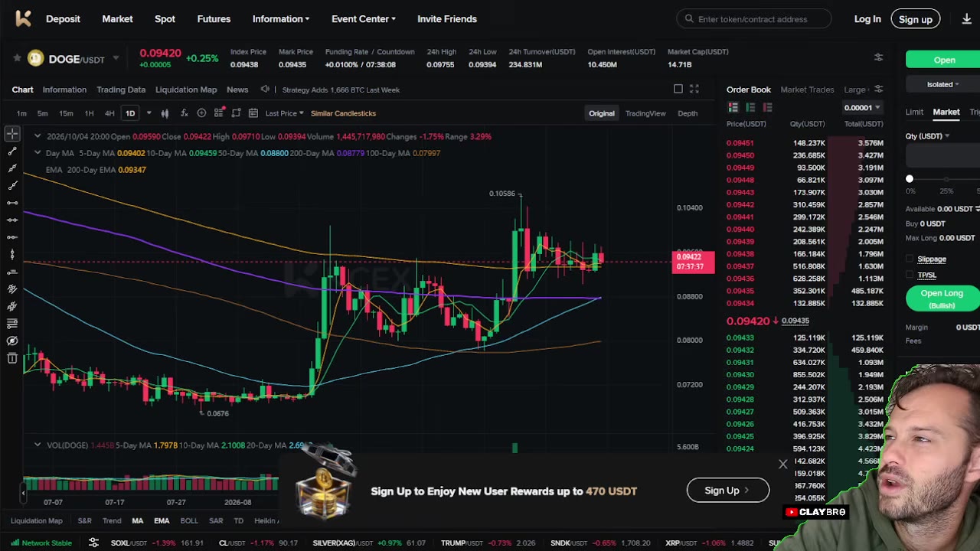Click the add-compare plus circle icon
Viewport: 980px width, 551px height.
[201, 113]
